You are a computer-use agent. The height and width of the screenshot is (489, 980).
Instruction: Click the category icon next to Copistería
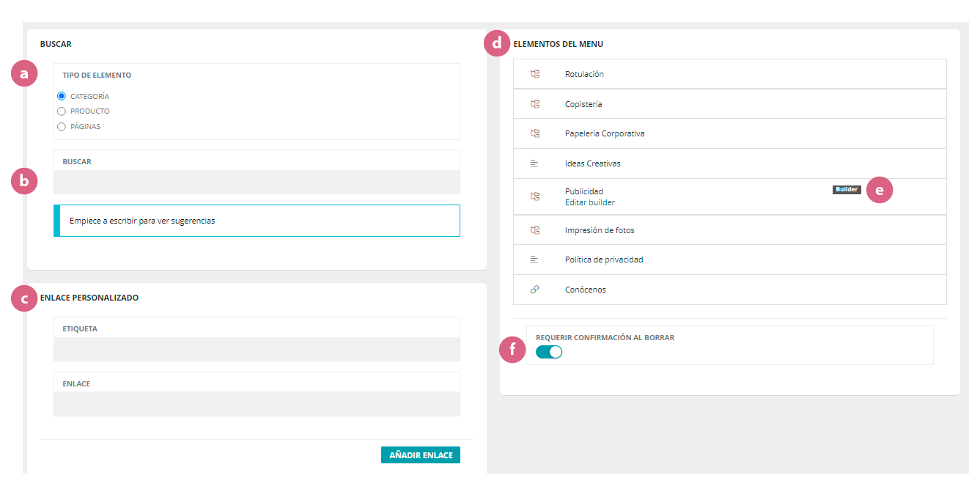click(x=535, y=104)
